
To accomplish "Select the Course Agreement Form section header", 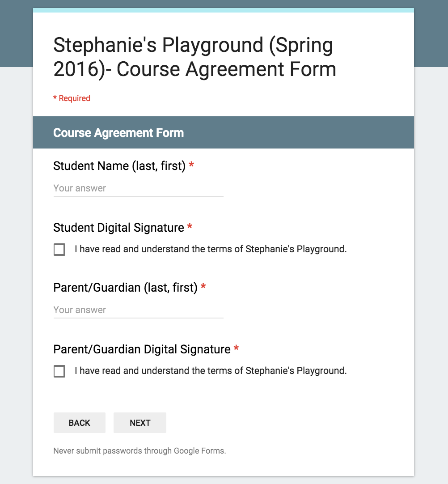I will [118, 133].
